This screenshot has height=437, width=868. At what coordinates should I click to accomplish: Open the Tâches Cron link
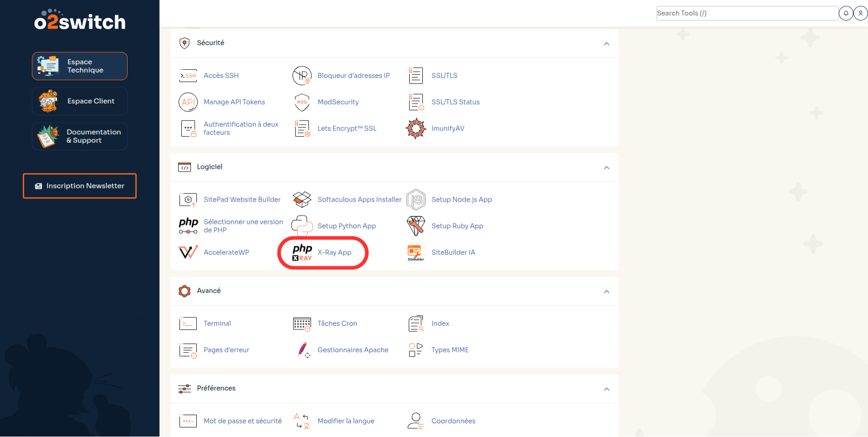point(337,324)
